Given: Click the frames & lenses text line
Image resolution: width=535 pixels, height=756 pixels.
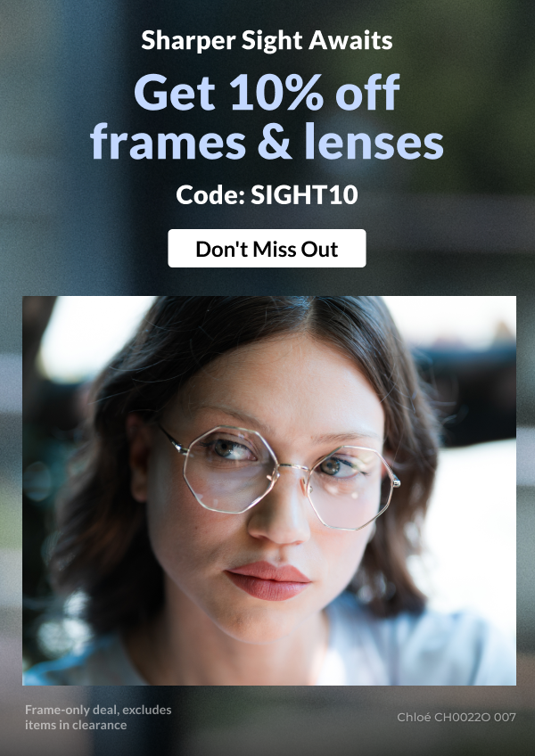Looking at the screenshot, I should (267, 141).
